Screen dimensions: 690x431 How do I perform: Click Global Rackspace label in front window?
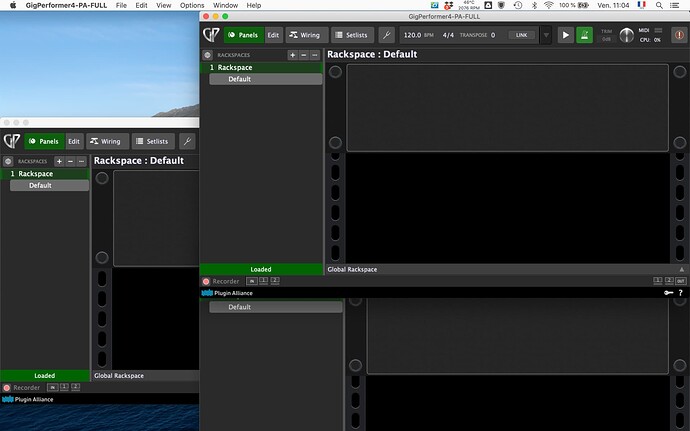click(352, 269)
